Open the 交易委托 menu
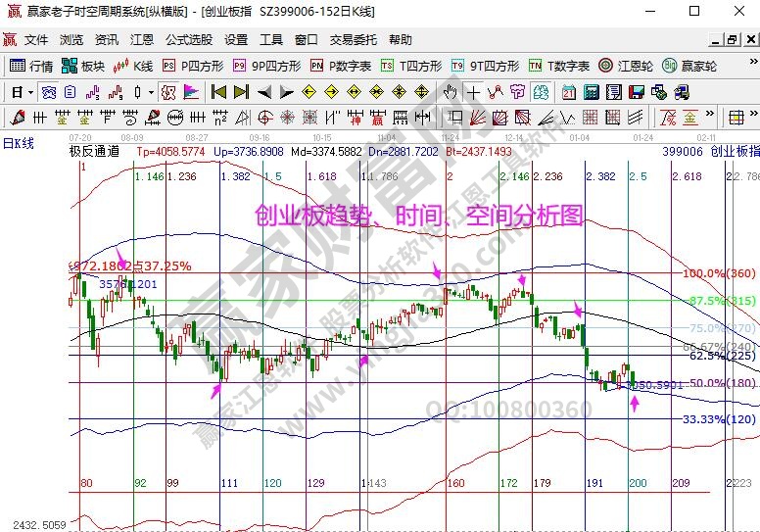This screenshot has width=760, height=532. 353,40
